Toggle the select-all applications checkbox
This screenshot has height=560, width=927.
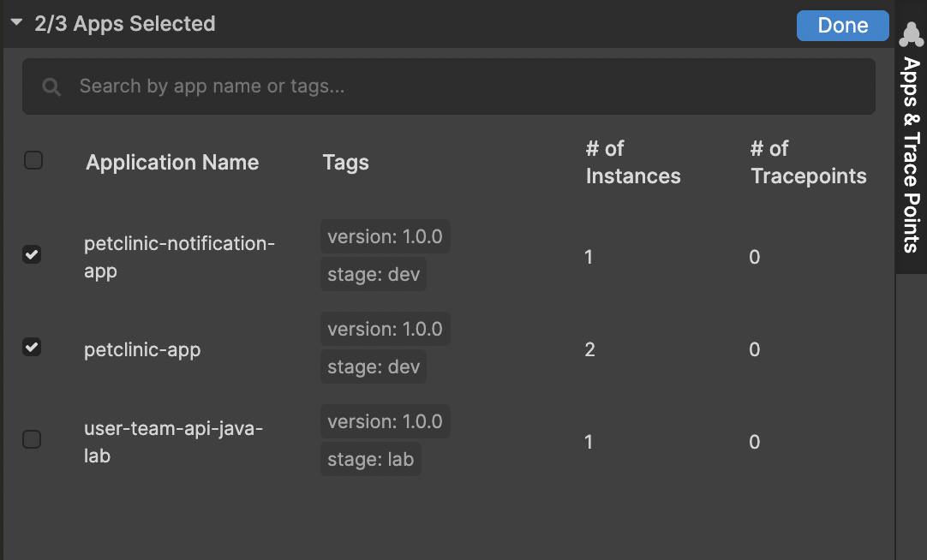[33, 160]
